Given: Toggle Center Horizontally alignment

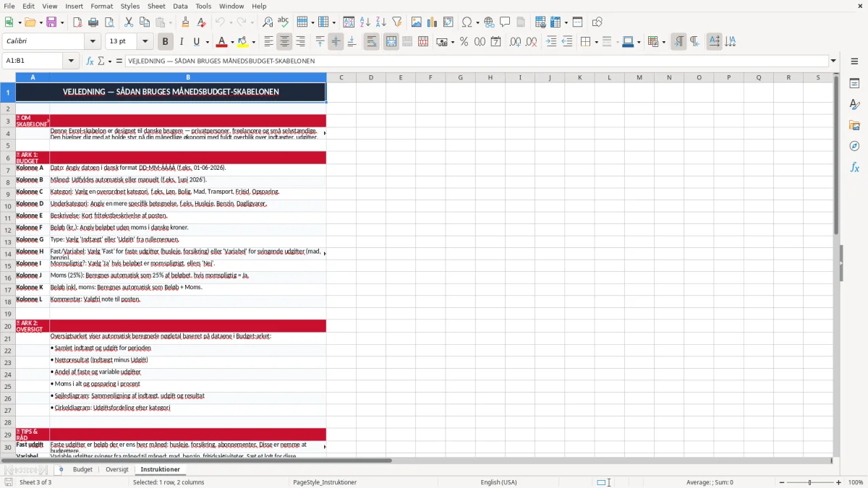Looking at the screenshot, I should [284, 42].
